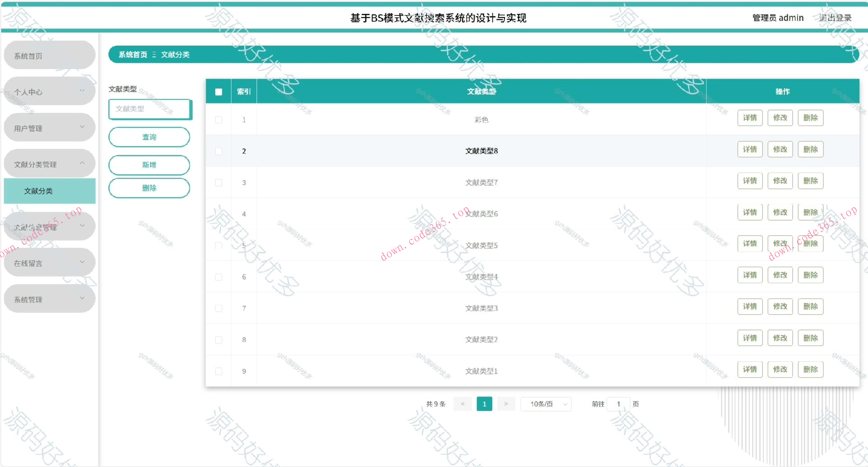This screenshot has height=467, width=868.
Task: Select page 1 in the pagination control
Action: (484, 404)
